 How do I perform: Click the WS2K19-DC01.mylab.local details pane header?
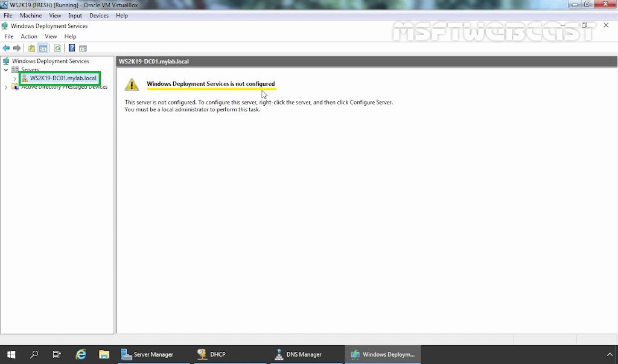tap(366, 62)
